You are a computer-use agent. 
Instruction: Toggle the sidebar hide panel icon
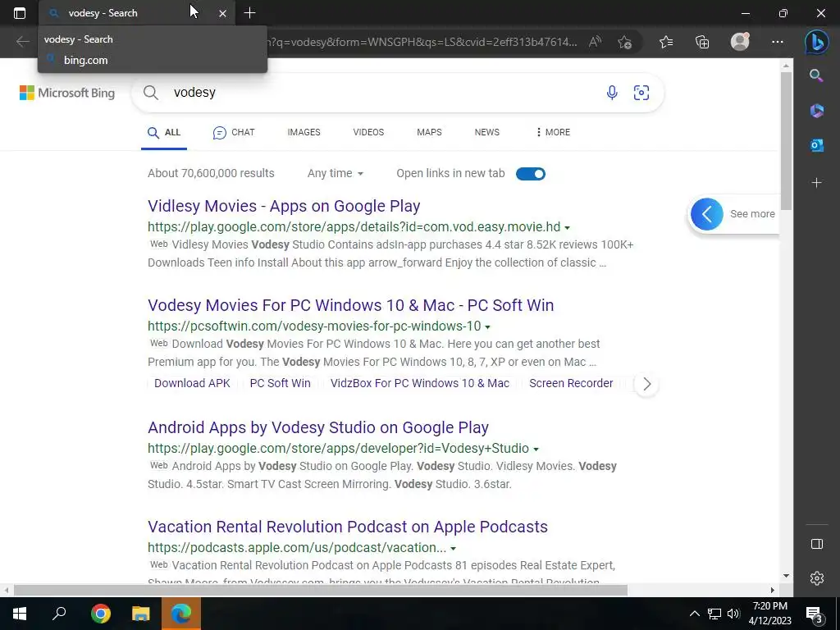816,544
